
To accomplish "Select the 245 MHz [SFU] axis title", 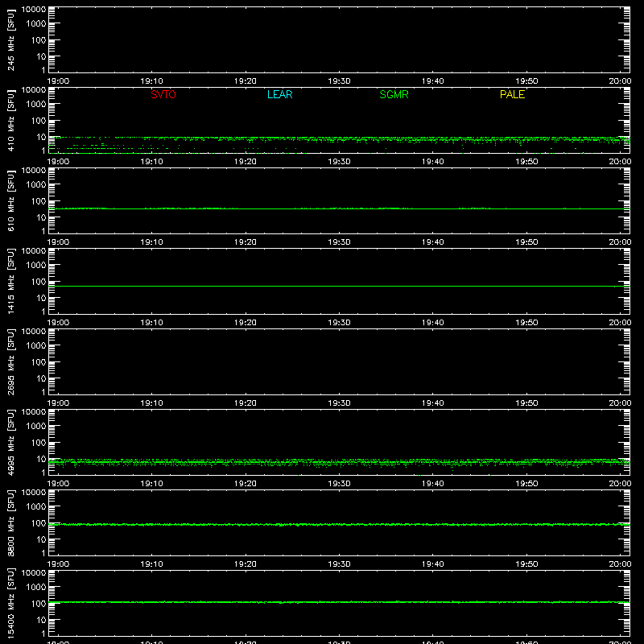I will 10,39.
